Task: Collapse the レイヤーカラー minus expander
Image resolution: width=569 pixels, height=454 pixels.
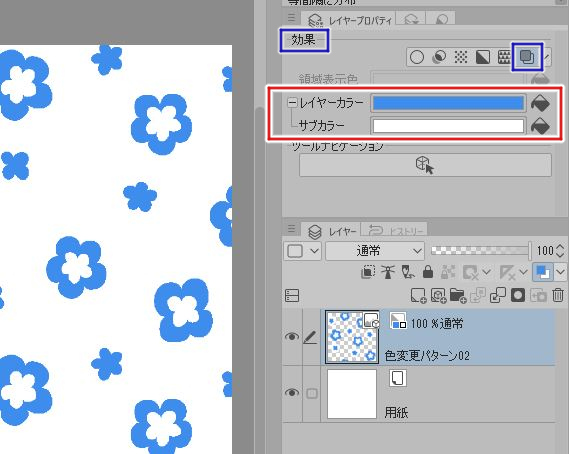Action: click(292, 103)
